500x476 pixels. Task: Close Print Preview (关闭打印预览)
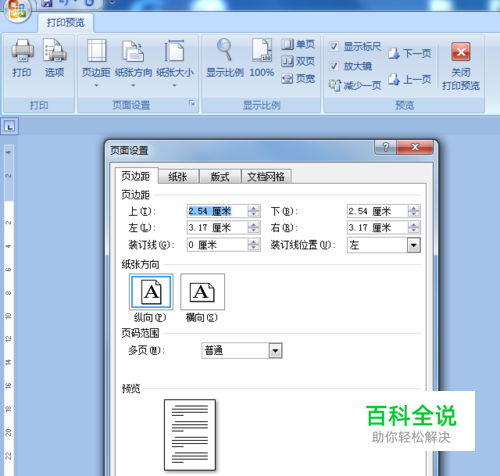pos(461,66)
